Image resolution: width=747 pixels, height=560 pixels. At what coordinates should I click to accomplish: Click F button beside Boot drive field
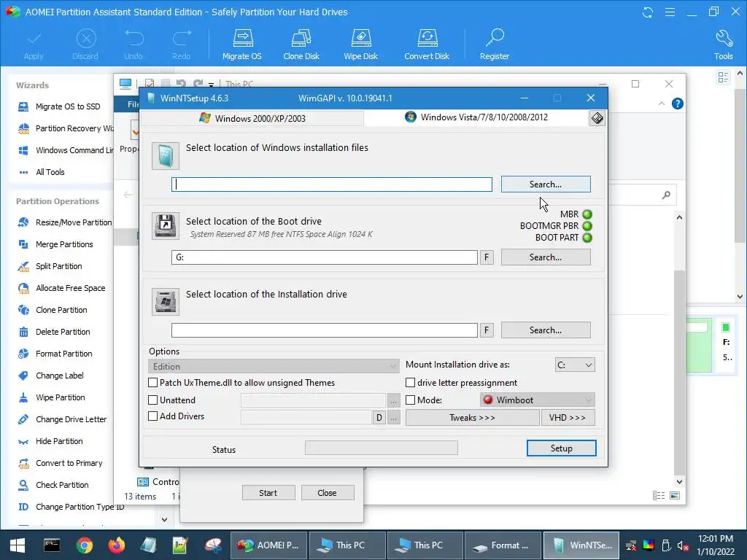487,257
